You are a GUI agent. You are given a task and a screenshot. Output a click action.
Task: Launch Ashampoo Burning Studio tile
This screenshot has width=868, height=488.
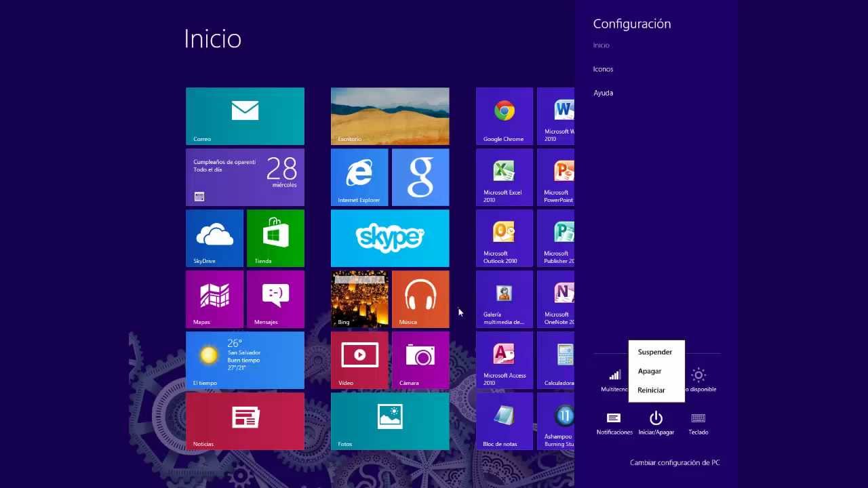[556, 421]
